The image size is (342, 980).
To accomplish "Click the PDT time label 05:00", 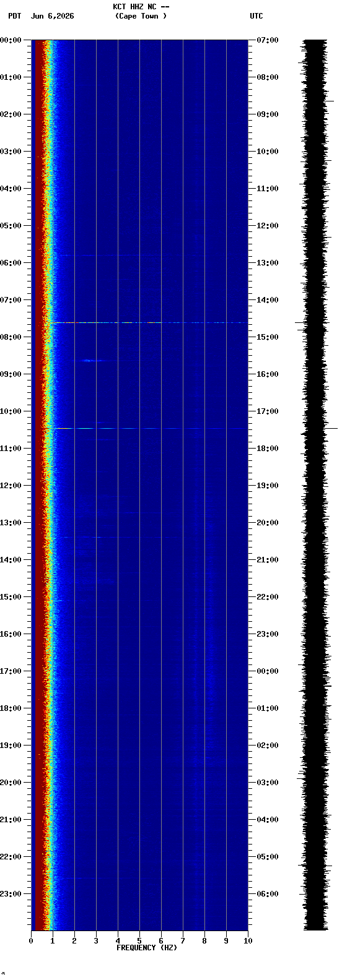I will tap(11, 226).
